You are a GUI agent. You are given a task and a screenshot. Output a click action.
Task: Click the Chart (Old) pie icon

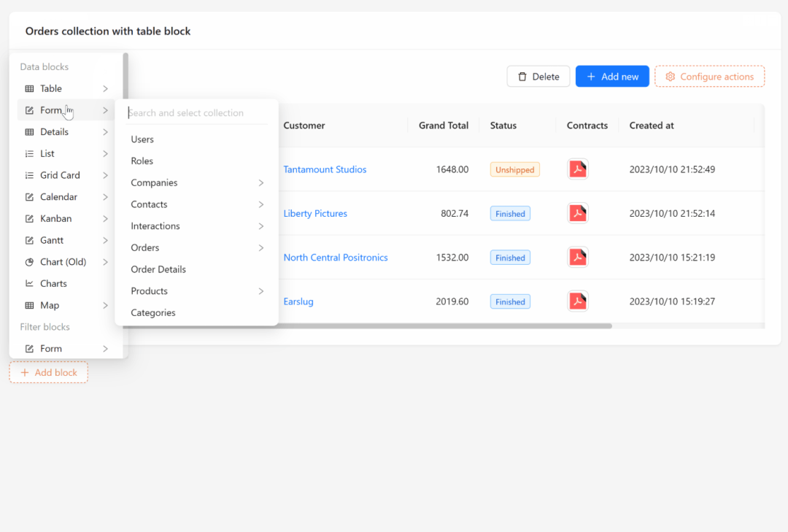point(30,262)
